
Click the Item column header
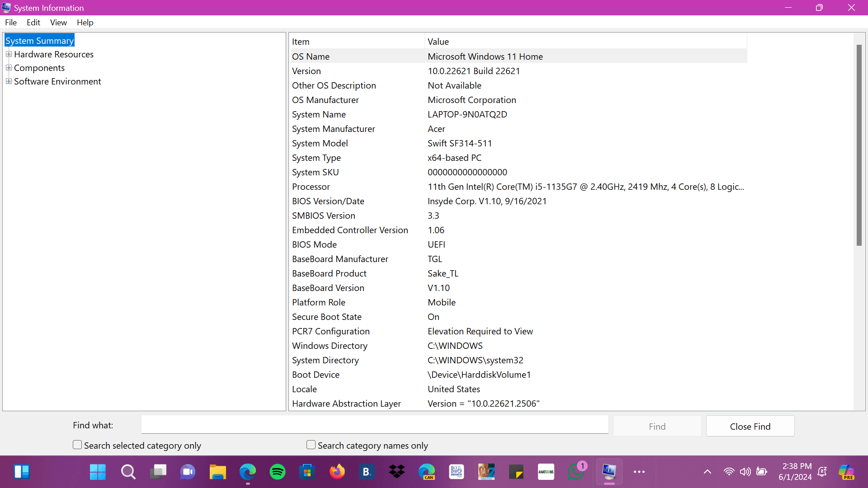(x=357, y=42)
